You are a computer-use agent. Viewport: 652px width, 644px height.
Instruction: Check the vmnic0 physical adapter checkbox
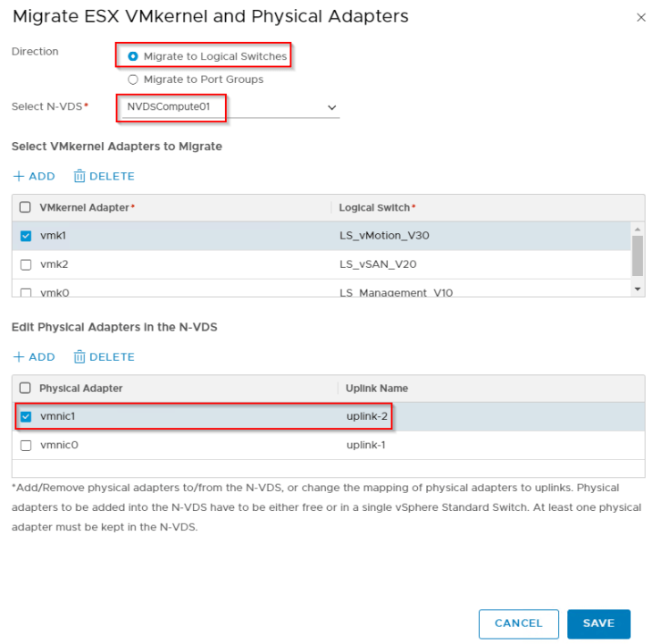[26, 445]
